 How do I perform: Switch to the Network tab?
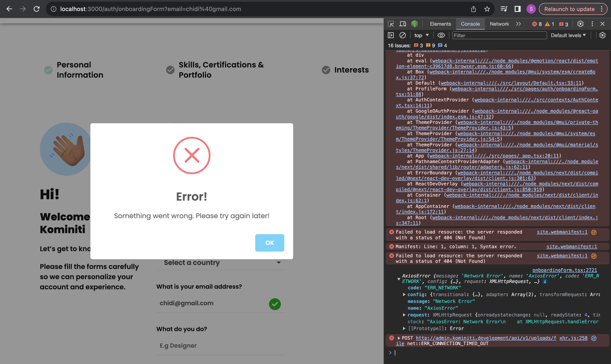tap(499, 24)
